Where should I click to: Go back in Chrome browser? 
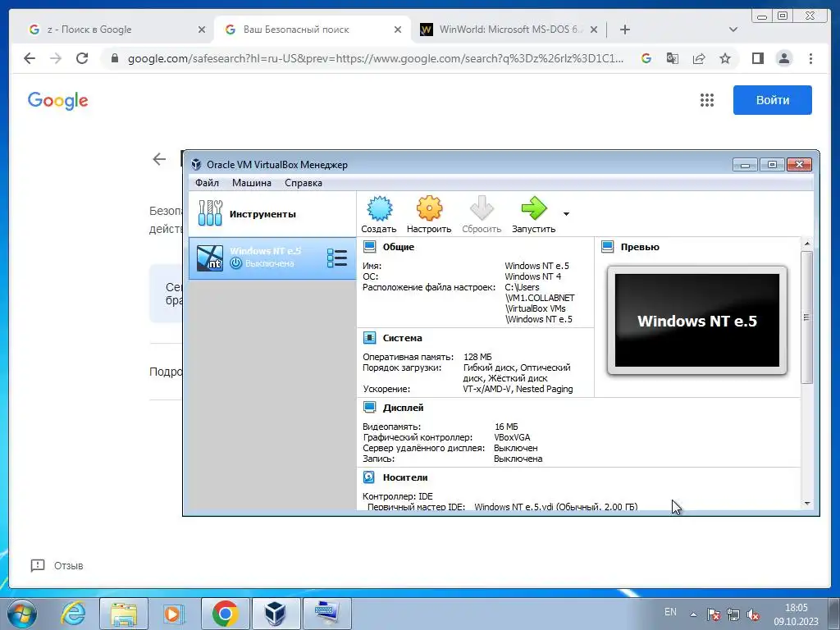pyautogui.click(x=30, y=58)
